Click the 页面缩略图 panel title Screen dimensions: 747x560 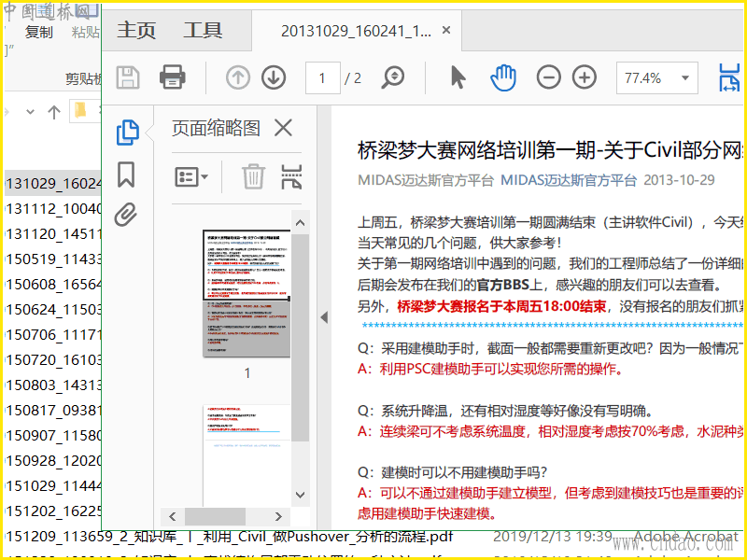point(216,128)
